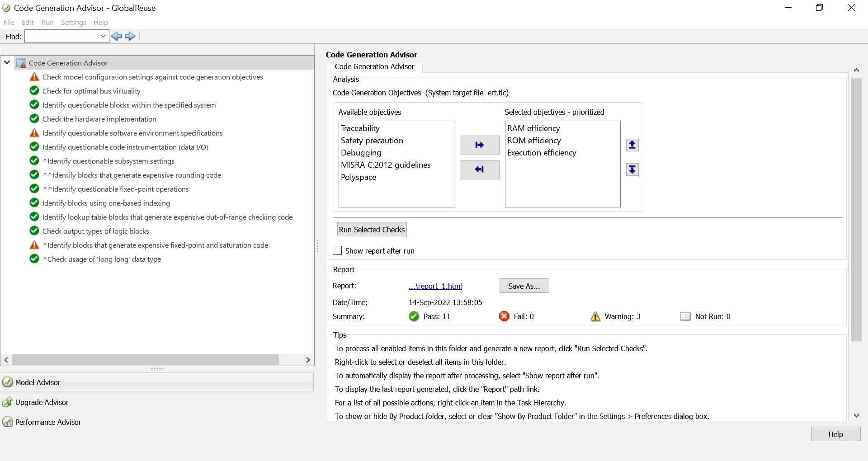Click Model Advisor icon in bottom panel
Screen dimensions: 868x461
[x=8, y=382]
